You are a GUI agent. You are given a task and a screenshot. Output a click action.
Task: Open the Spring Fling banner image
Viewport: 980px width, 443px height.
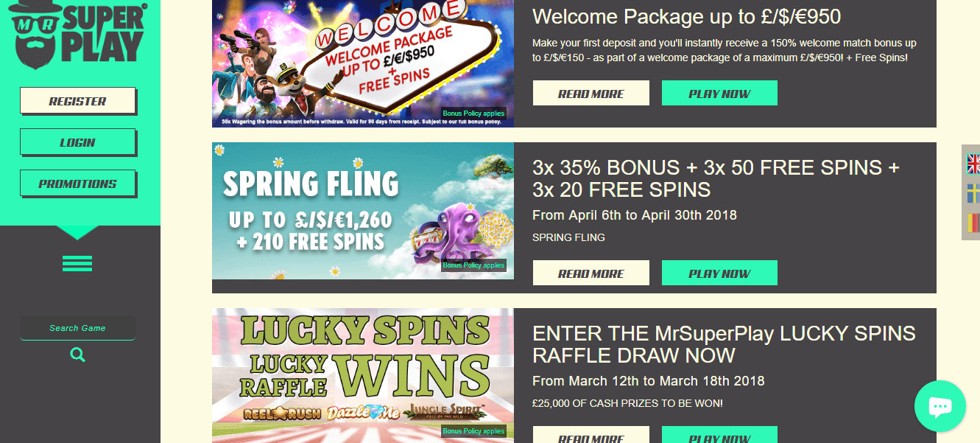point(363,211)
